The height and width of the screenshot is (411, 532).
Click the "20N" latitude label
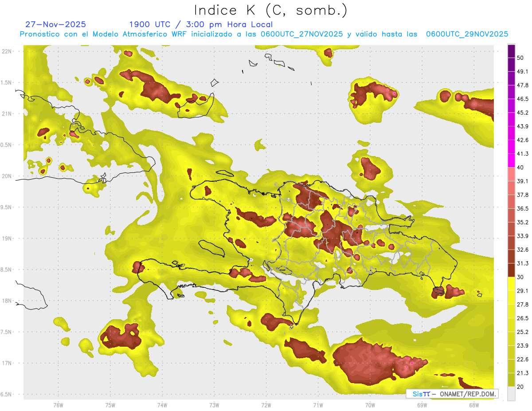7,176
